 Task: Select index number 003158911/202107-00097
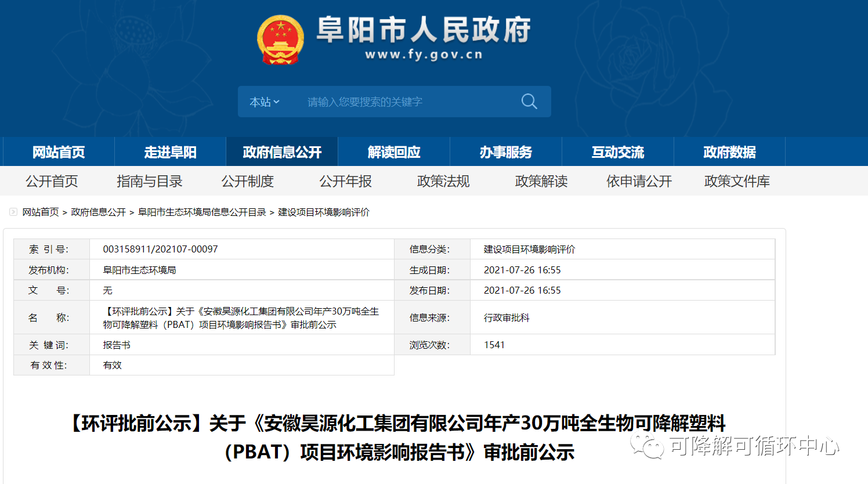pyautogui.click(x=161, y=249)
